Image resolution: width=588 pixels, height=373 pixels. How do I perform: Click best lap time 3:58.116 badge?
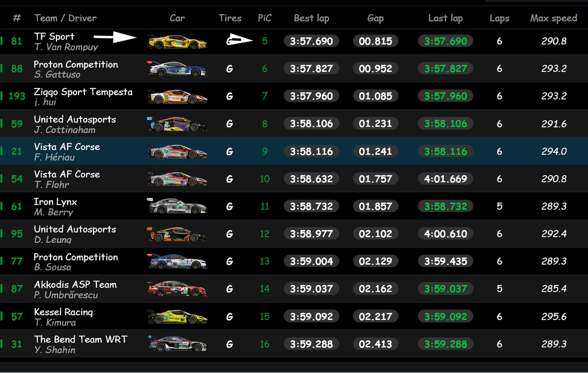click(x=311, y=151)
